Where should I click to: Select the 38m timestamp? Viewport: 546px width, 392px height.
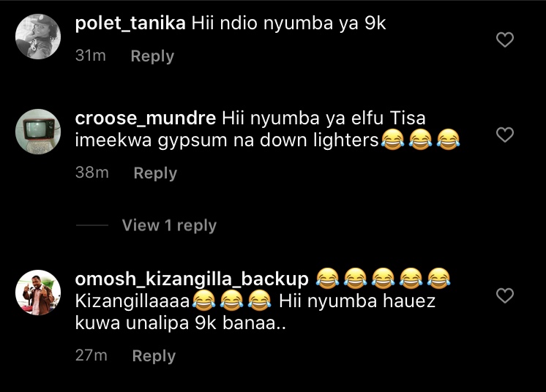coord(92,173)
